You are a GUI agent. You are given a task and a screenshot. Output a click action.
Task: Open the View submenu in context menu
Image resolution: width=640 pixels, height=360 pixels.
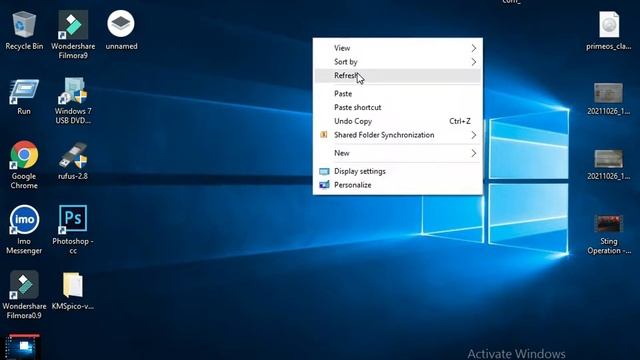click(398, 48)
